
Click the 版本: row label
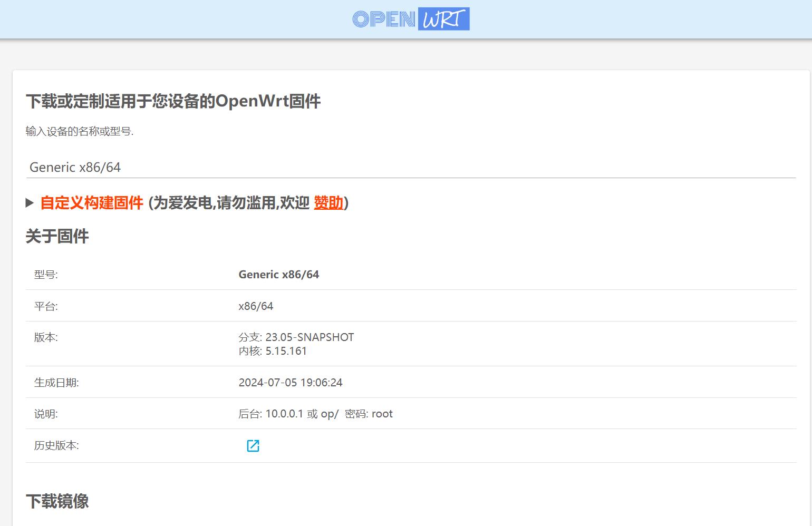point(46,337)
